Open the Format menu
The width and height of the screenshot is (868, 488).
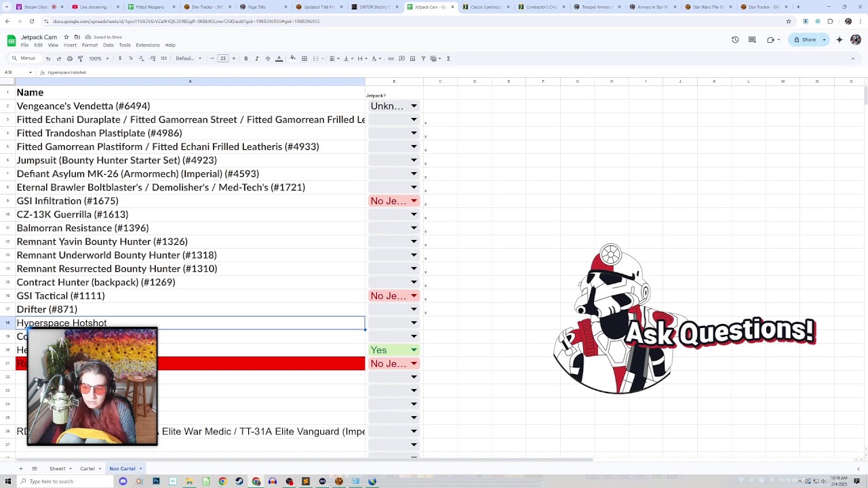pos(90,45)
